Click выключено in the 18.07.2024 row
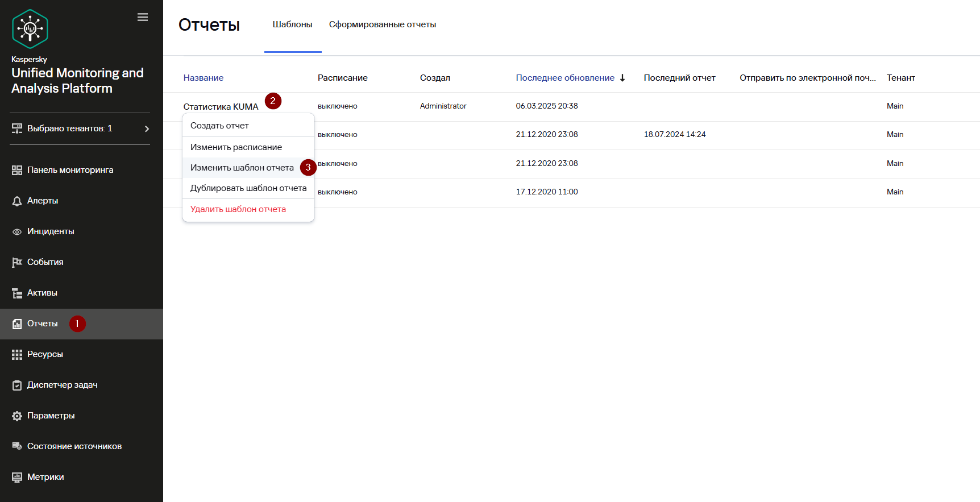Screen dimensions: 980x502 [337, 135]
